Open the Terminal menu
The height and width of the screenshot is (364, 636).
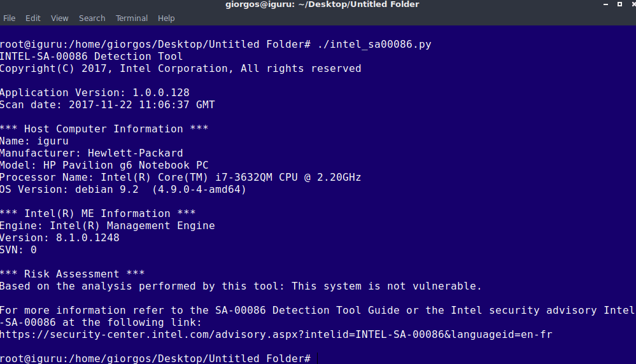pyautogui.click(x=131, y=18)
